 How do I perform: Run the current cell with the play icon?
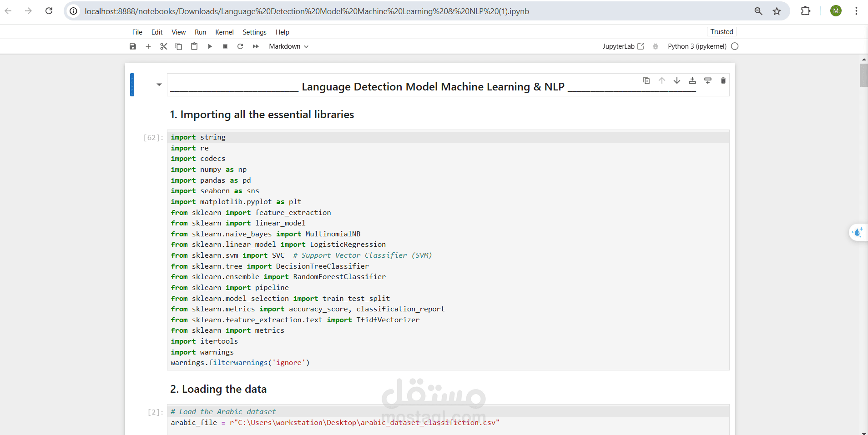point(209,46)
